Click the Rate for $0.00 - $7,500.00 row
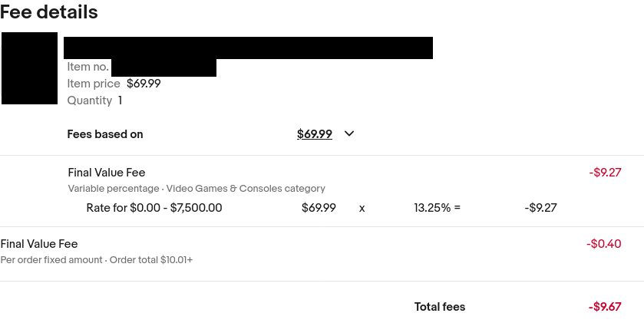 [322, 208]
